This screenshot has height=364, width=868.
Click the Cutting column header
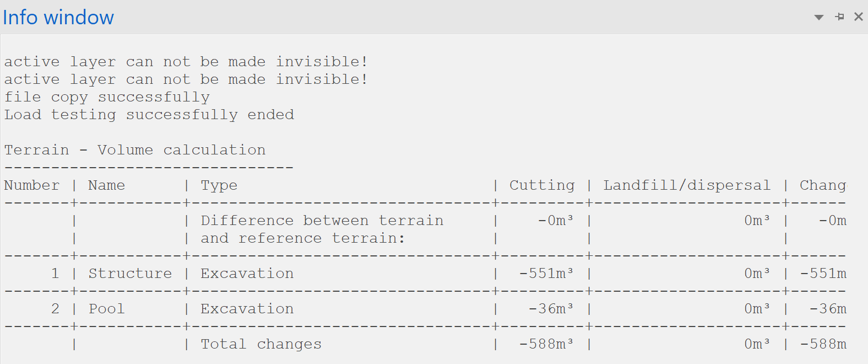click(x=541, y=185)
